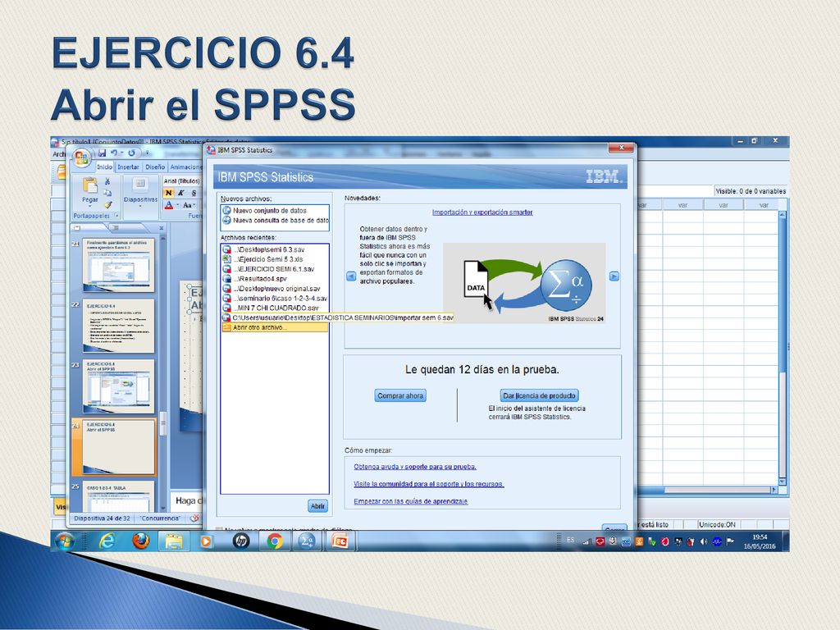Open the Aa change case menu
This screenshot has height=630, width=840.
click(x=188, y=205)
